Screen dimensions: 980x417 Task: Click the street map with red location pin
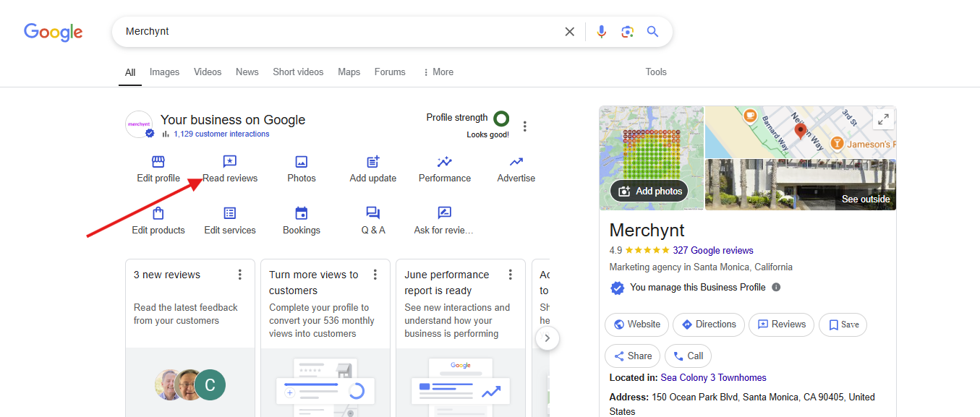pos(801,132)
